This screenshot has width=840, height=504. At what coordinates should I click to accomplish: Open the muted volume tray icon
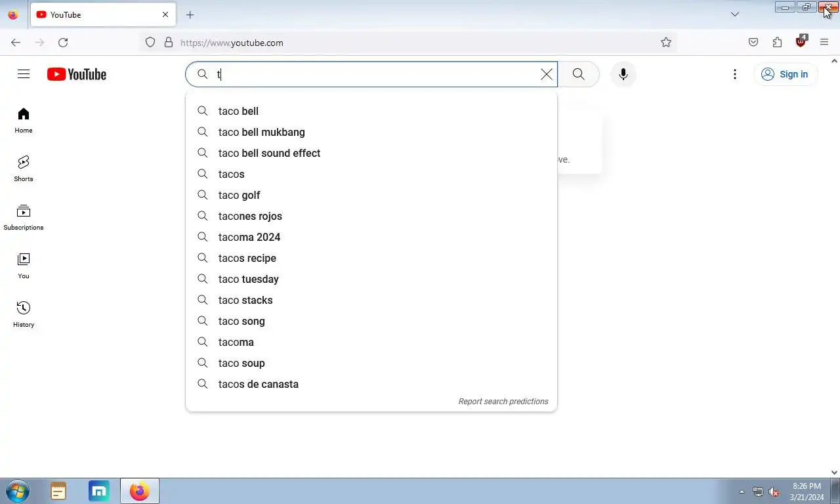point(774,492)
